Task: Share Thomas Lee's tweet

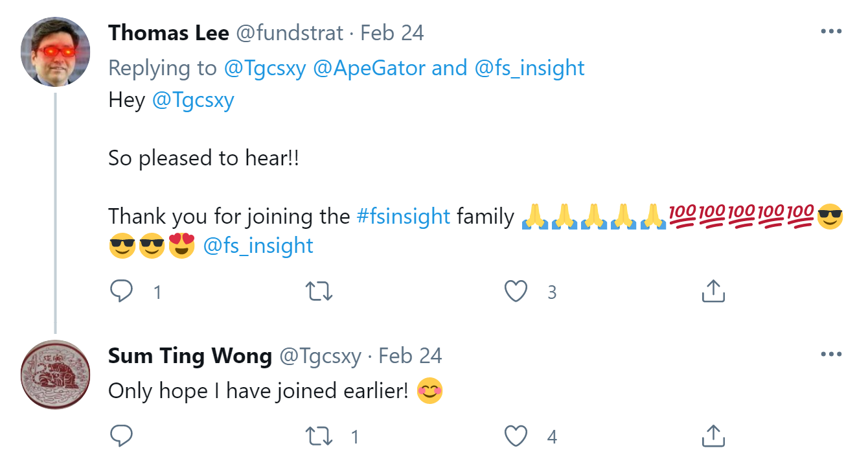Action: pyautogui.click(x=713, y=292)
